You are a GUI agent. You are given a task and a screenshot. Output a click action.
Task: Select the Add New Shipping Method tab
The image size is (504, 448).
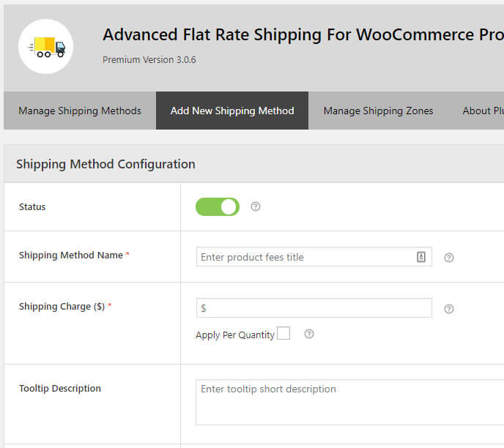pos(232,111)
